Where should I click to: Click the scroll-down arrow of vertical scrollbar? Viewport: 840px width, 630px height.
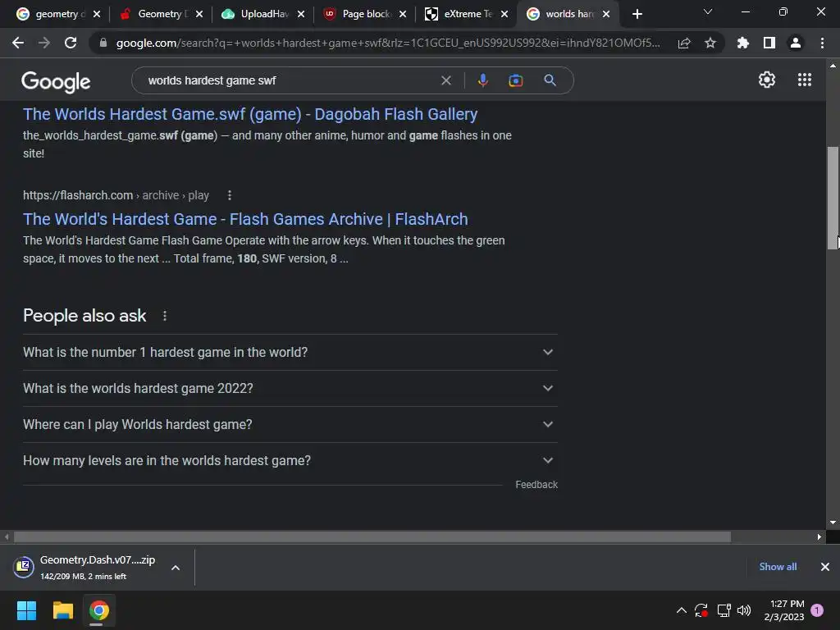833,523
